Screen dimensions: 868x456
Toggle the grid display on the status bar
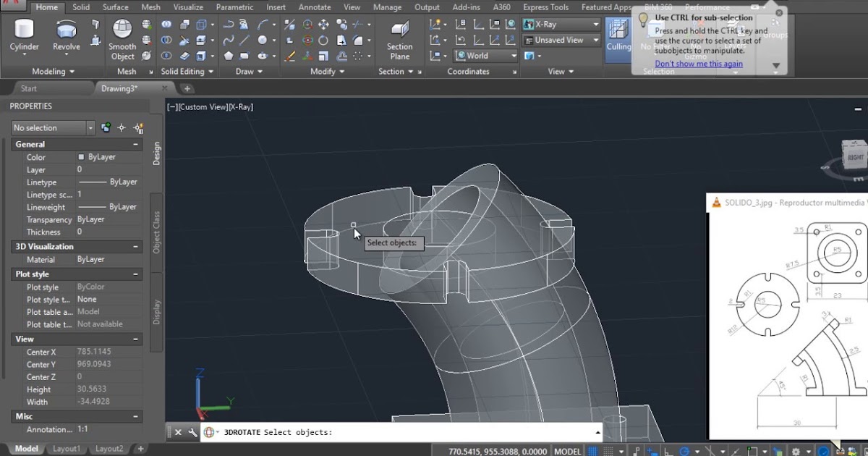pyautogui.click(x=592, y=449)
